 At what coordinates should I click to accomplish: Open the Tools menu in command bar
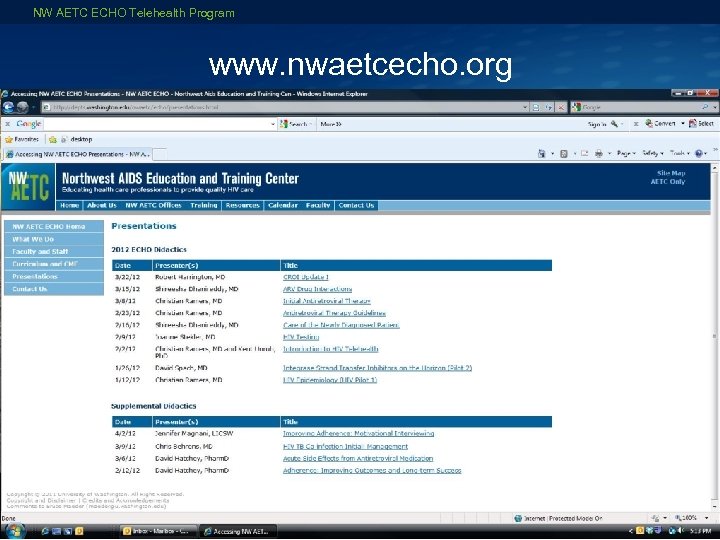point(680,153)
